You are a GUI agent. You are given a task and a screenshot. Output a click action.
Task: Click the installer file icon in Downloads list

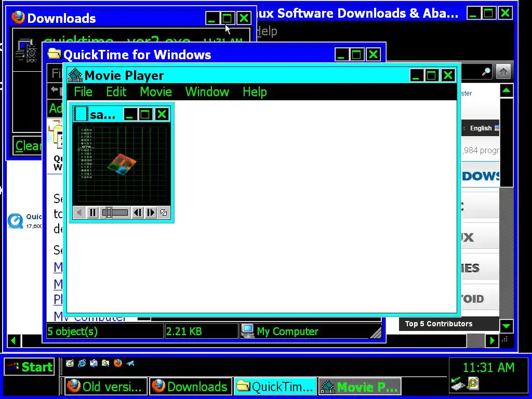pos(26,51)
